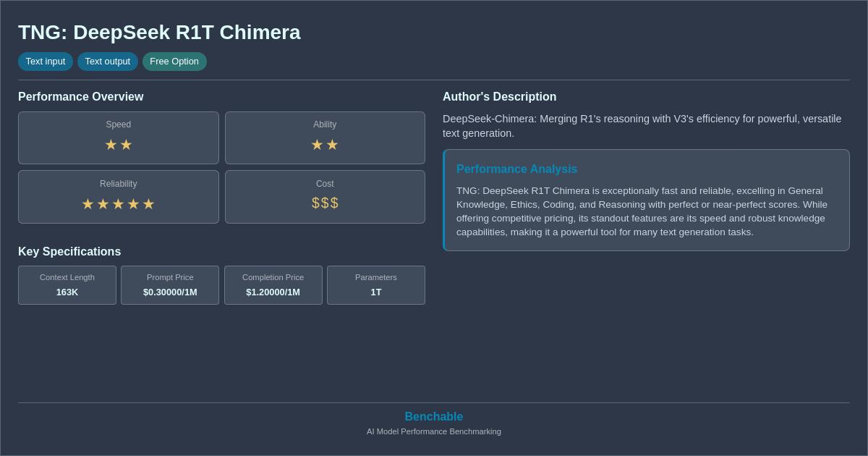Viewport: 868px width, 456px height.
Task: Select the fifth star under Reliability
Action: coord(148,203)
